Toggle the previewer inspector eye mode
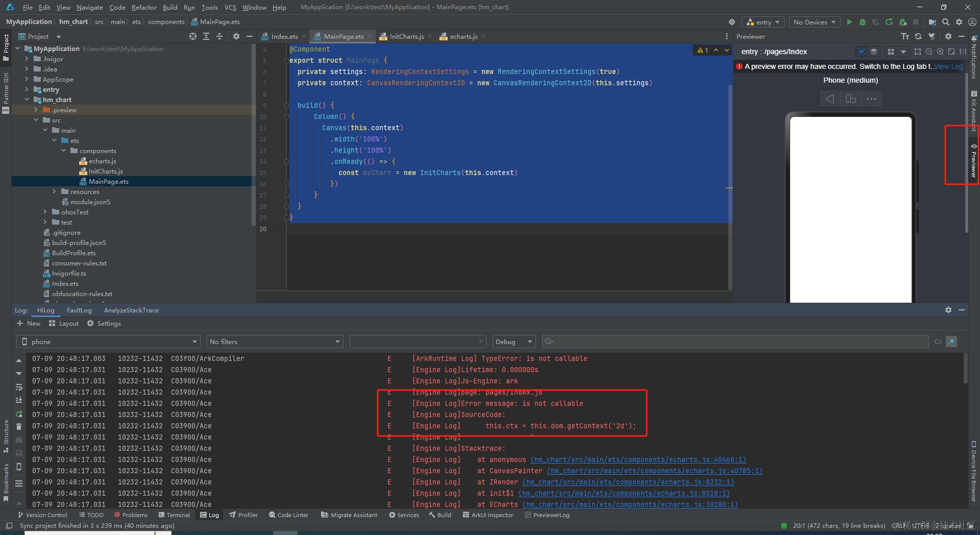The width and height of the screenshot is (980, 535). tap(862, 52)
